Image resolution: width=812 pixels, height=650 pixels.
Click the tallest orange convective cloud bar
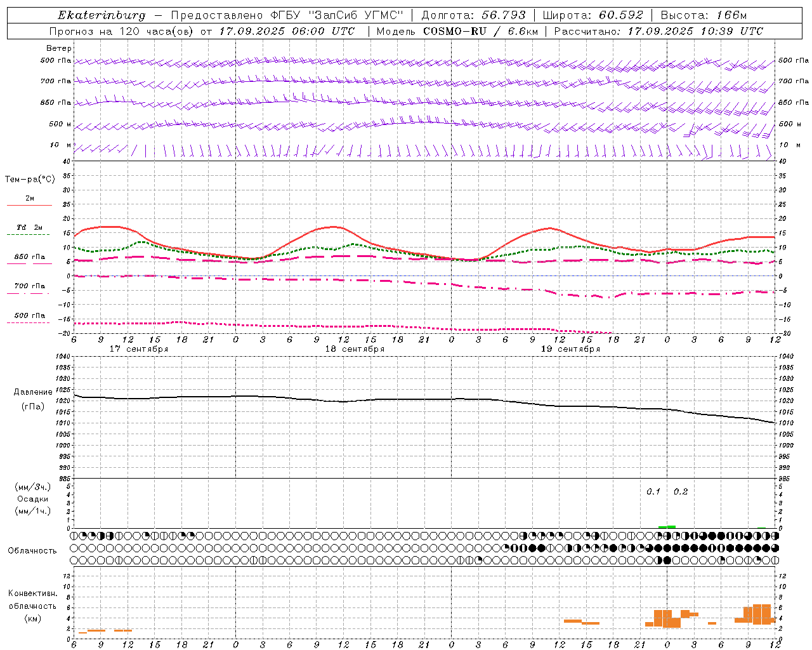click(x=761, y=614)
